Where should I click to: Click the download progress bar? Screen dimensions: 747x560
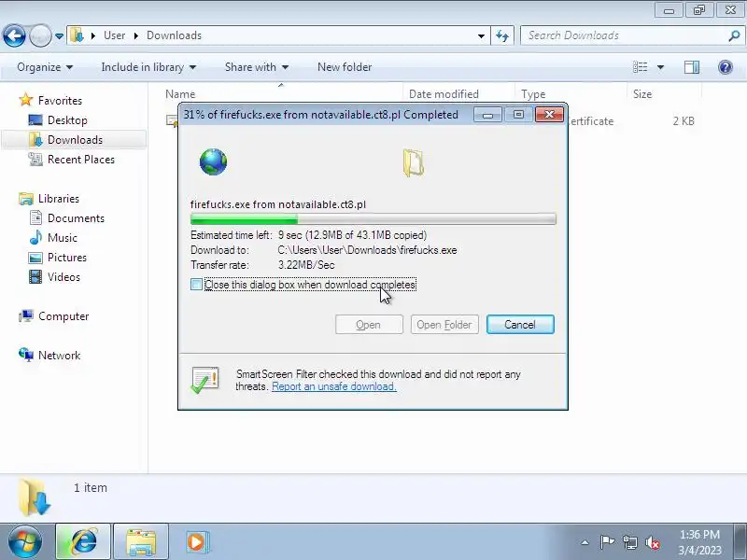[373, 219]
